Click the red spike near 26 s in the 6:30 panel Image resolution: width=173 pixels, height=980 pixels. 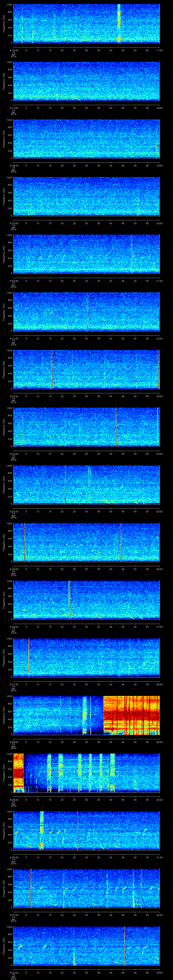(78, 830)
